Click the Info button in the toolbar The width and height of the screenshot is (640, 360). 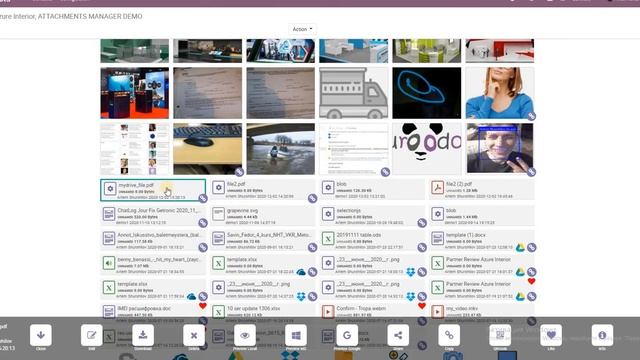[602, 335]
